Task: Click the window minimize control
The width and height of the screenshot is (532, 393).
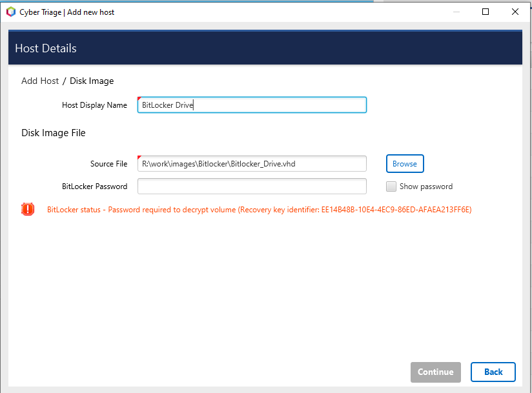Action: [456, 12]
